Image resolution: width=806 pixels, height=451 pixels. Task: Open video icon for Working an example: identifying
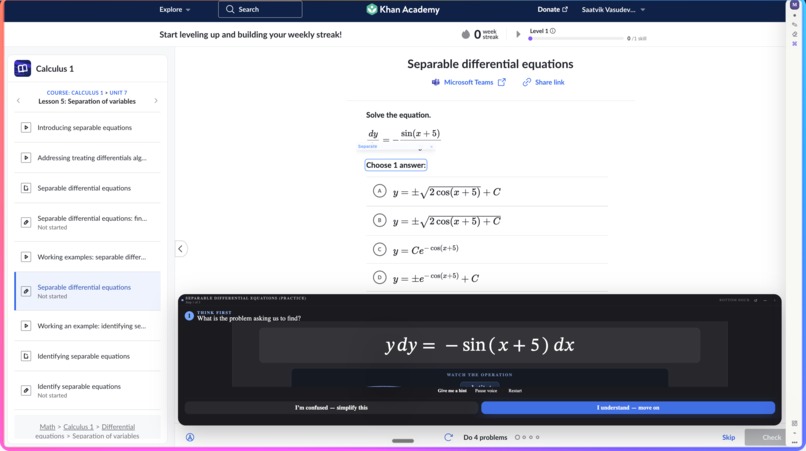point(26,326)
